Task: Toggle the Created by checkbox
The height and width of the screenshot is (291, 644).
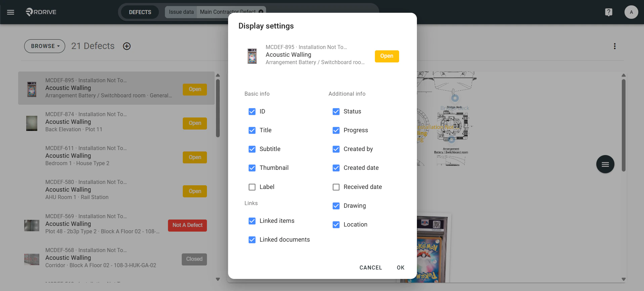Action: pos(336,149)
